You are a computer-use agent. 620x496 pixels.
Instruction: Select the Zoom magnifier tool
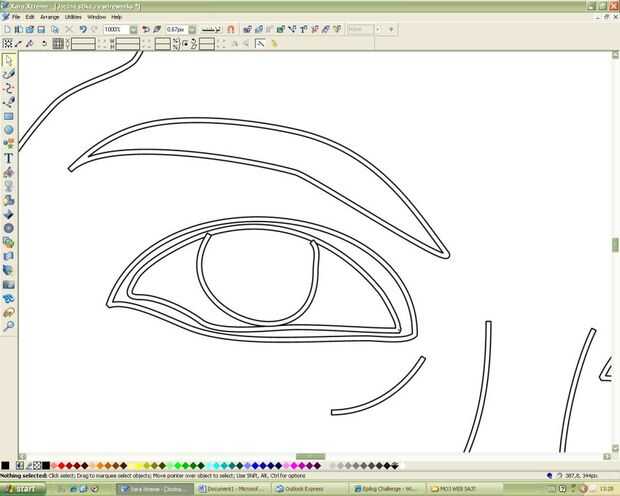8,326
